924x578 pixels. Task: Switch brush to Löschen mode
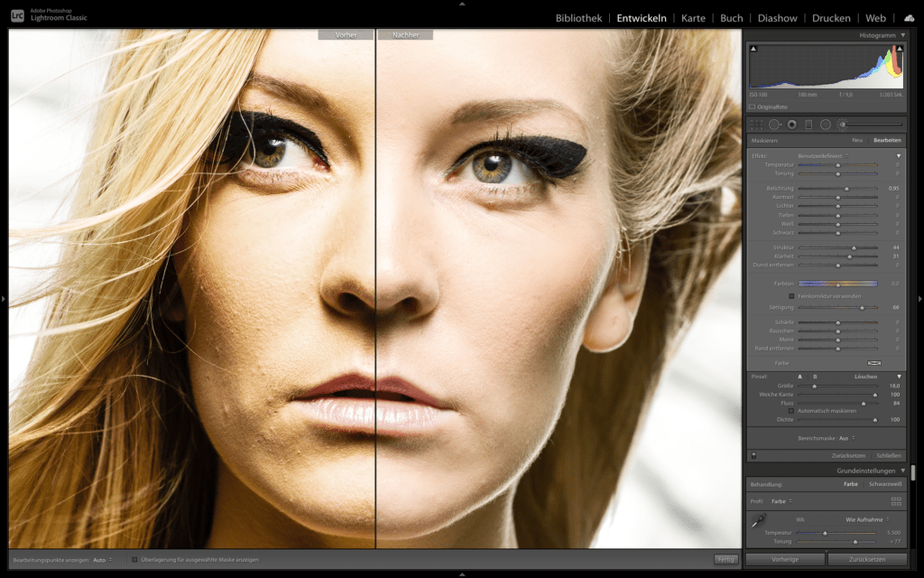[x=865, y=377]
